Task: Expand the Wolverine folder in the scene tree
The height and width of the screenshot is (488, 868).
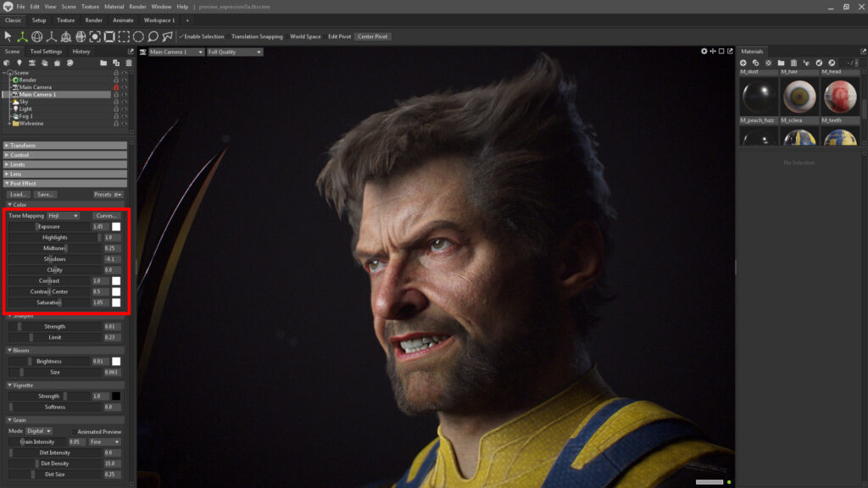Action: coord(9,123)
